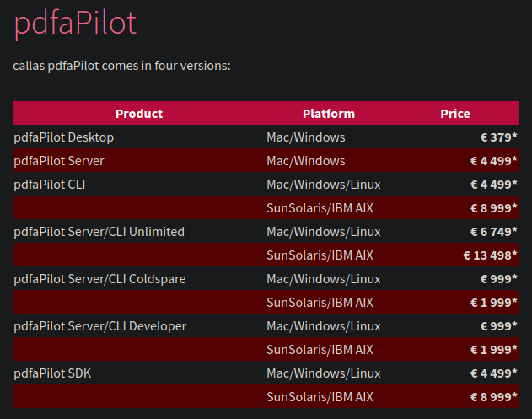Click pdfaPilot Server/CLI Developer entry
Viewport: 532px width, 419px height.
point(100,326)
